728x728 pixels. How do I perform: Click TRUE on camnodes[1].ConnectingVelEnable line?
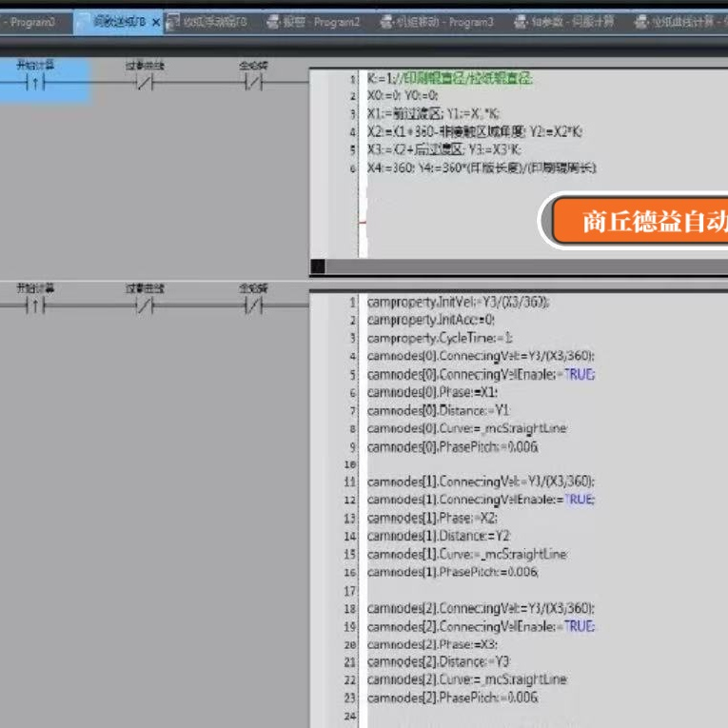pos(580,500)
